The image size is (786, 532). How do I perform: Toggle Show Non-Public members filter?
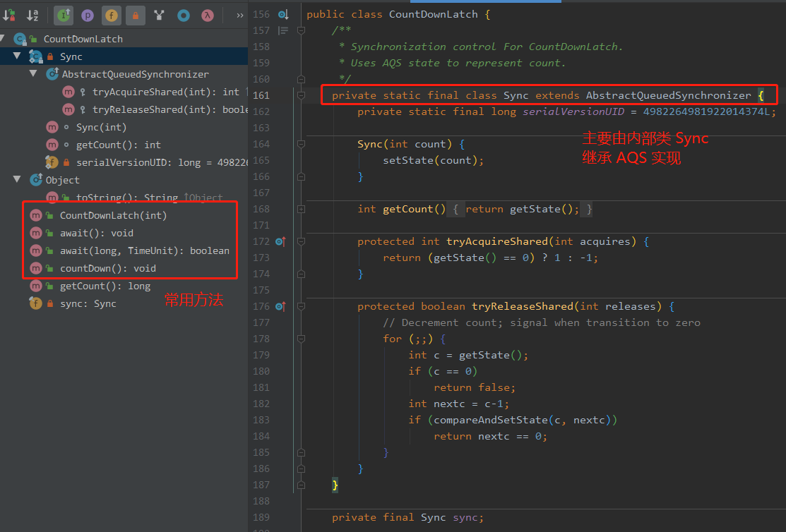pos(135,15)
